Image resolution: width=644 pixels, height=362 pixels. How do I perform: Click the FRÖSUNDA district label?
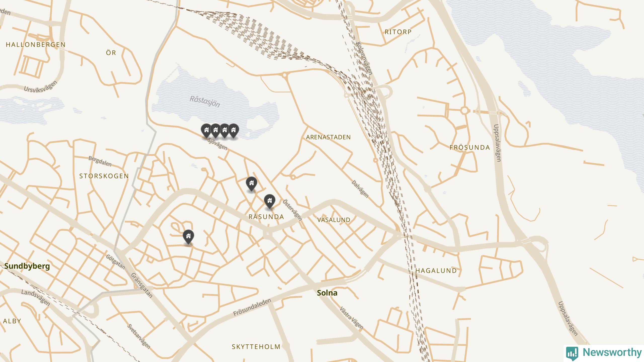click(x=470, y=148)
